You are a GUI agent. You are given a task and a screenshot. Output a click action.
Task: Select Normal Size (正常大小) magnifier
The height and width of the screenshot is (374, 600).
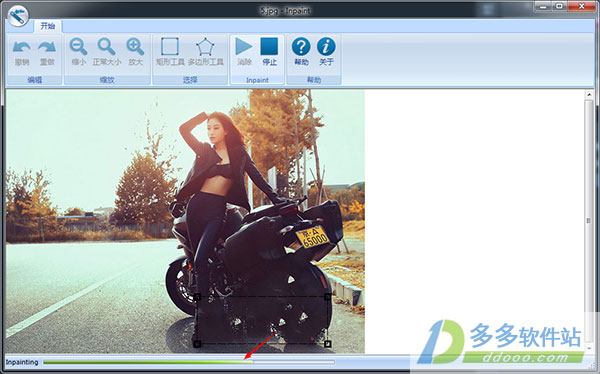(x=106, y=46)
